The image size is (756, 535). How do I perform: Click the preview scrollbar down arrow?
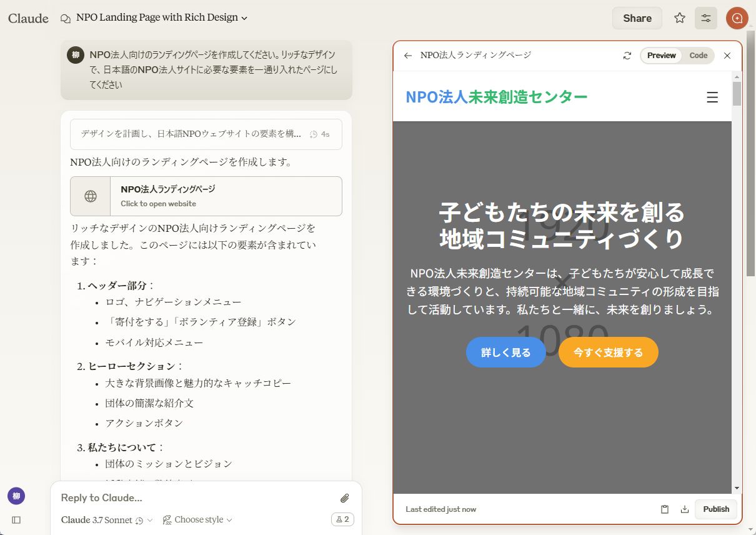737,488
